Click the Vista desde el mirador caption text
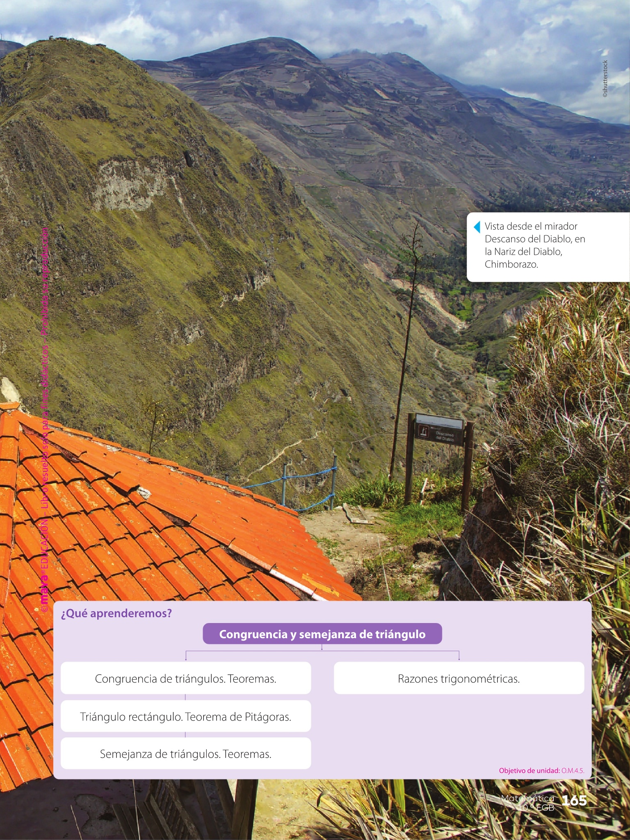630x840 pixels. pyautogui.click(x=534, y=245)
